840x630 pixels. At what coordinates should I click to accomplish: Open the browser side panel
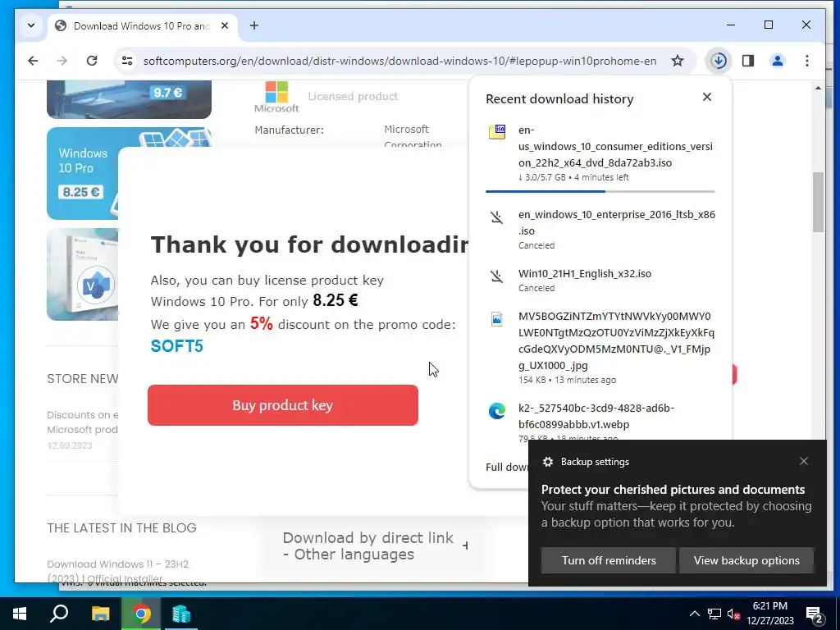pyautogui.click(x=748, y=61)
